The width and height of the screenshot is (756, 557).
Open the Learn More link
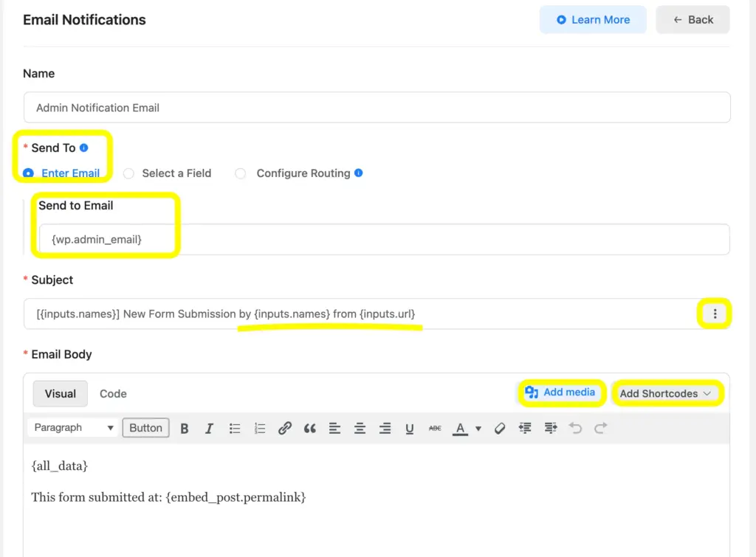coord(593,19)
